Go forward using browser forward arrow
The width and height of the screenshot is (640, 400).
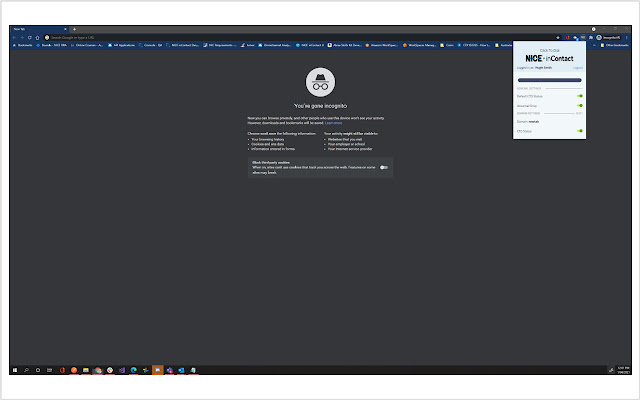pyautogui.click(x=22, y=38)
